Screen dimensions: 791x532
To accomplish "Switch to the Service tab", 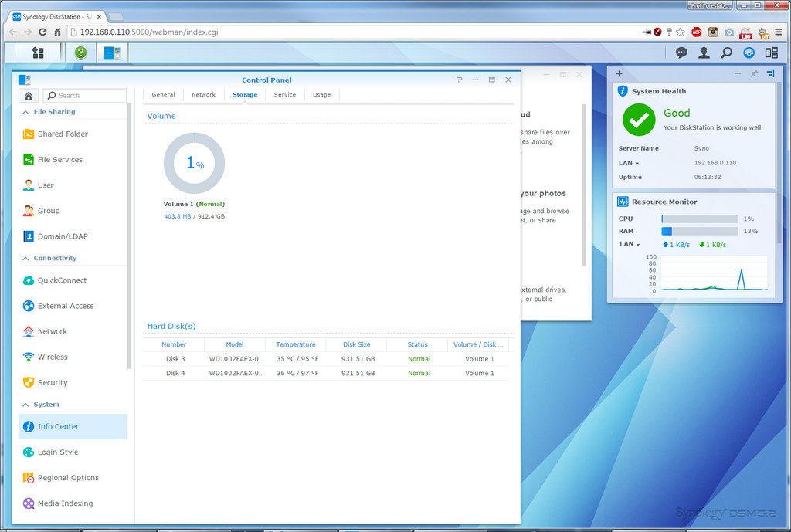I will (284, 95).
